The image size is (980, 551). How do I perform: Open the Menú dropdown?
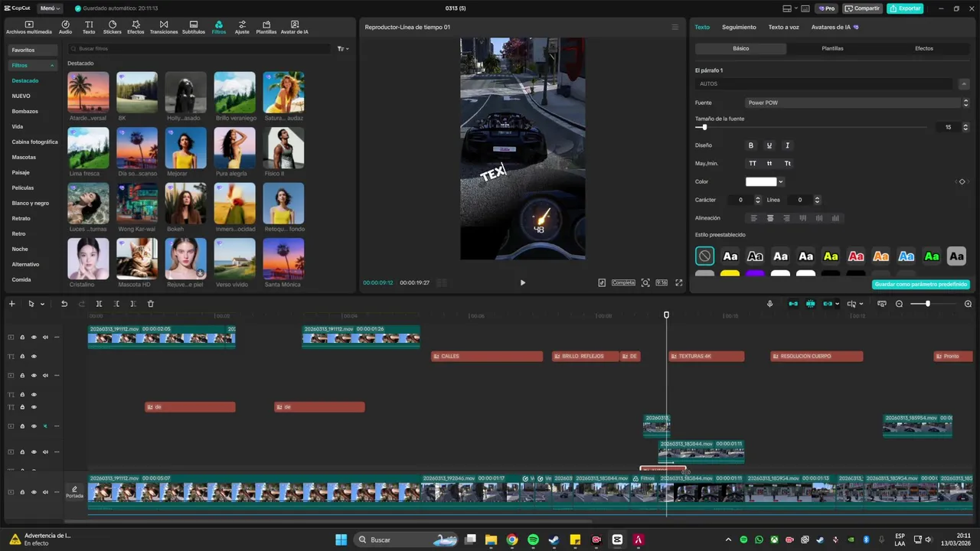[x=50, y=8]
